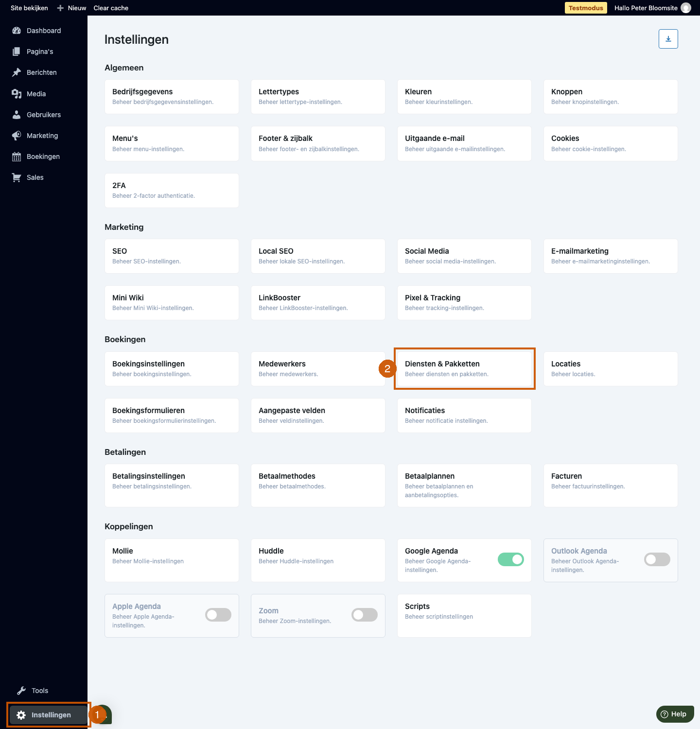Open Dashboard in the sidebar menu
The width and height of the screenshot is (700, 729).
pos(44,31)
